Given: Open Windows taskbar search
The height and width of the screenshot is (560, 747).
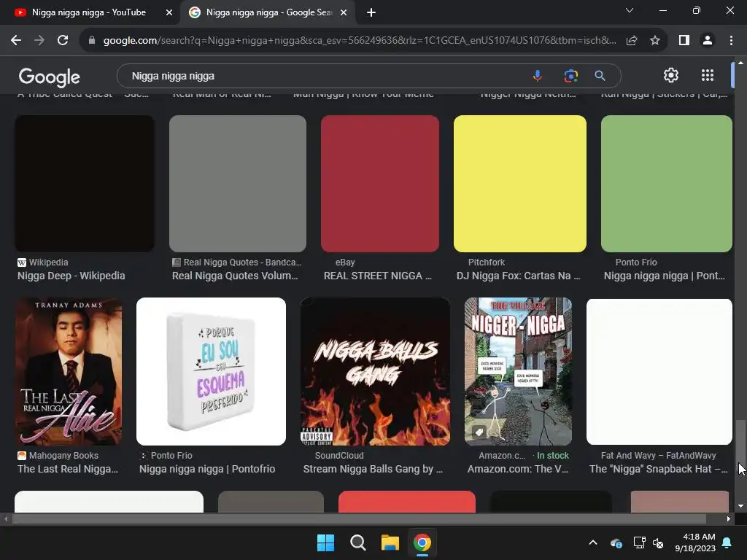Looking at the screenshot, I should pos(357,542).
